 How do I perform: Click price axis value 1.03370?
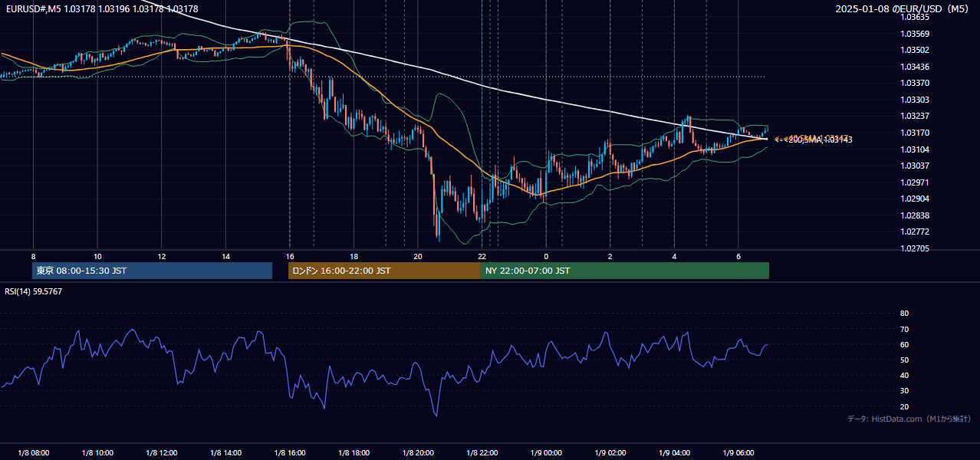point(914,83)
